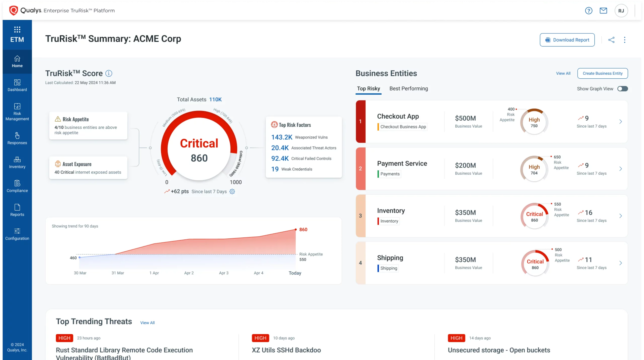Open View All for Top Trending Threats

147,323
